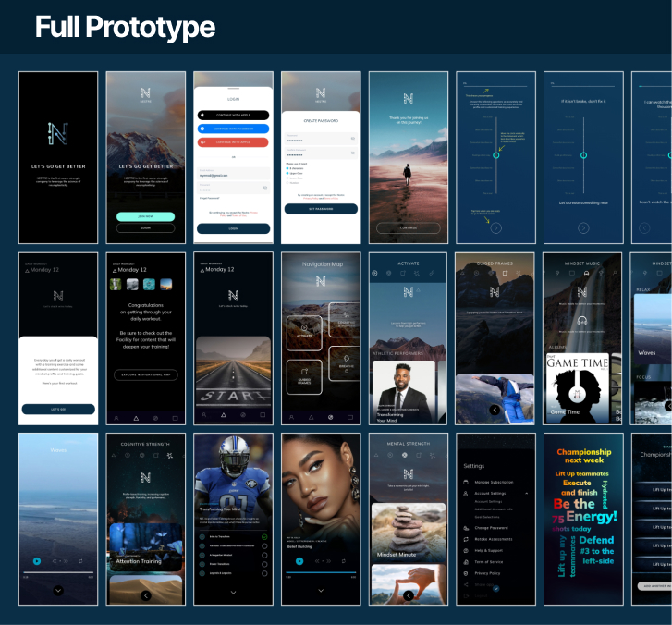Click the teal slider handle on 'If it isn't broke' screen
Image resolution: width=672 pixels, height=625 pixels.
pos(583,155)
